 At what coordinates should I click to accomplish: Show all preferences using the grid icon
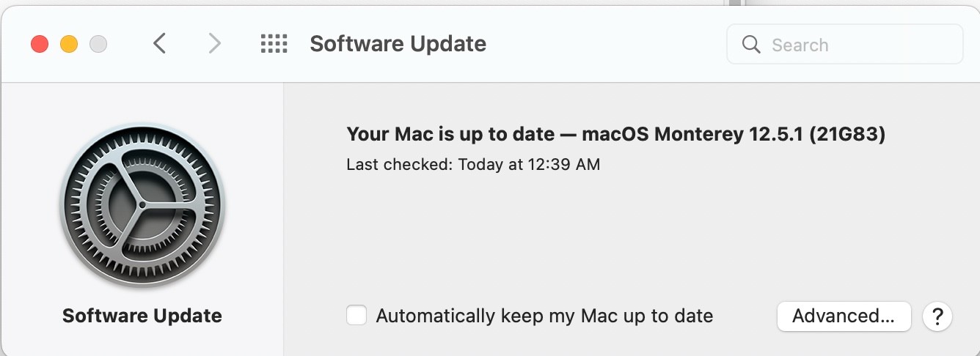click(x=274, y=44)
